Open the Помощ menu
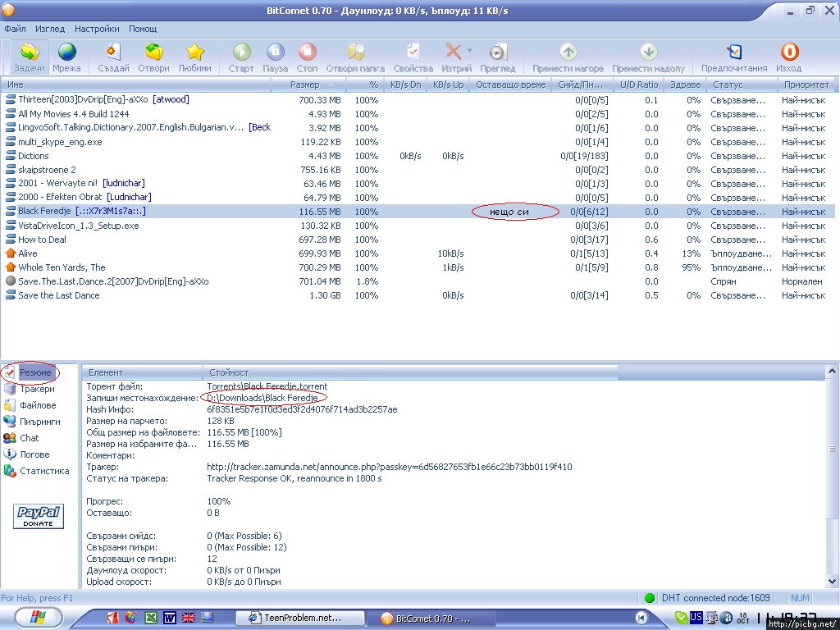Screen dimensions: 840x630 click(x=143, y=29)
